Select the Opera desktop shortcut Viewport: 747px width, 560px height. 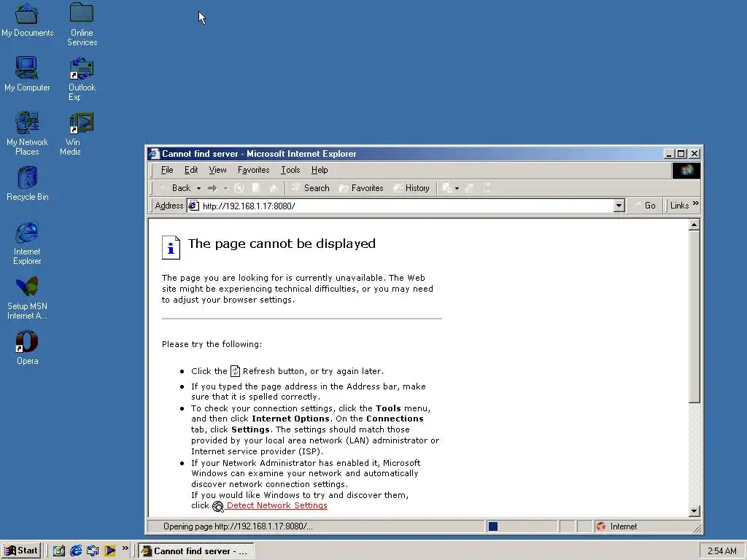tap(27, 348)
